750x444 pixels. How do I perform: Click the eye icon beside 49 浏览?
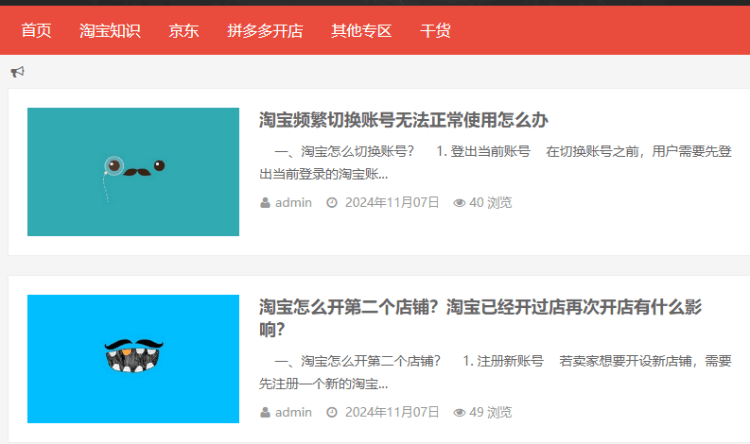(459, 413)
